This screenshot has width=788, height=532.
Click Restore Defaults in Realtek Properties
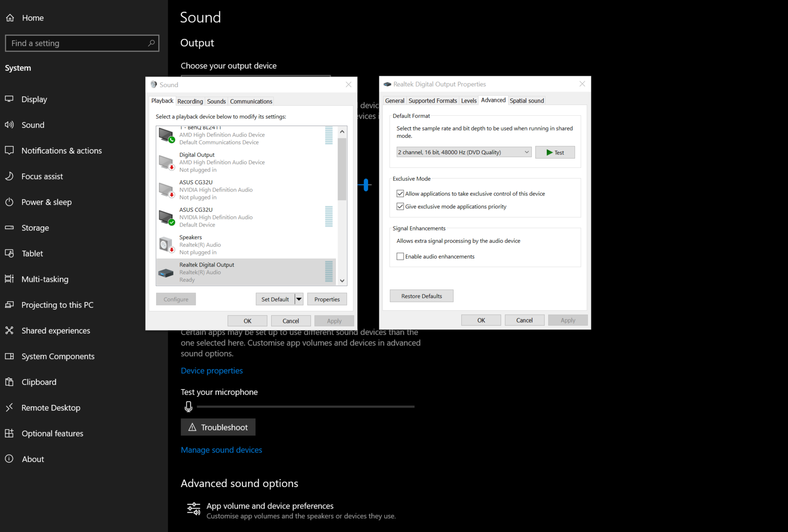pos(421,296)
